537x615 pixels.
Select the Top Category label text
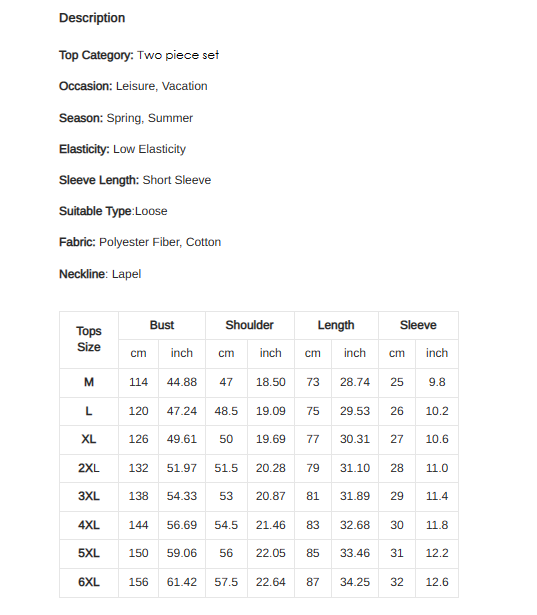pyautogui.click(x=96, y=55)
